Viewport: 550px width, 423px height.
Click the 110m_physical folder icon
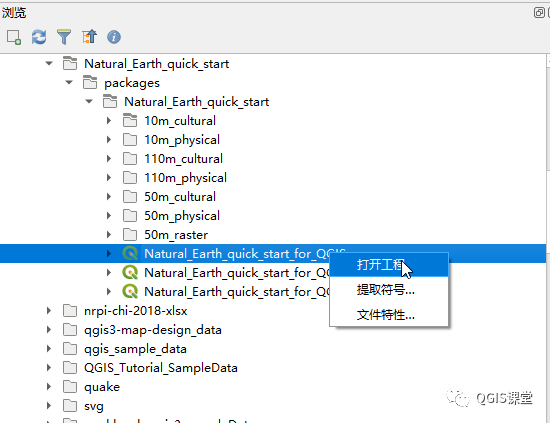click(130, 177)
